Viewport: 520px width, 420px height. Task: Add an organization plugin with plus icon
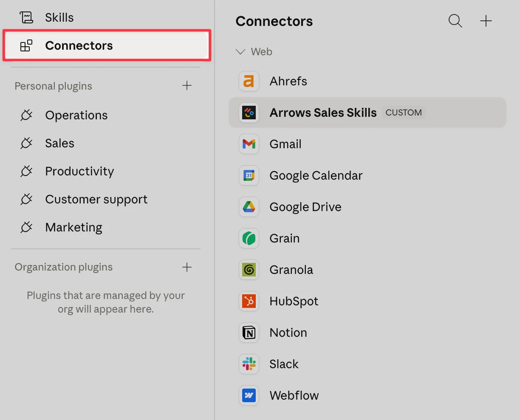point(187,267)
